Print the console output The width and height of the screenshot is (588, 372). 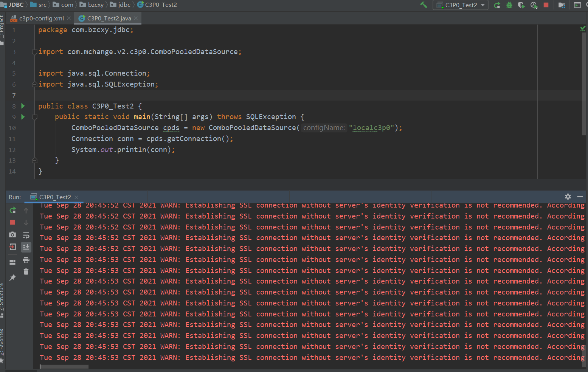point(26,260)
